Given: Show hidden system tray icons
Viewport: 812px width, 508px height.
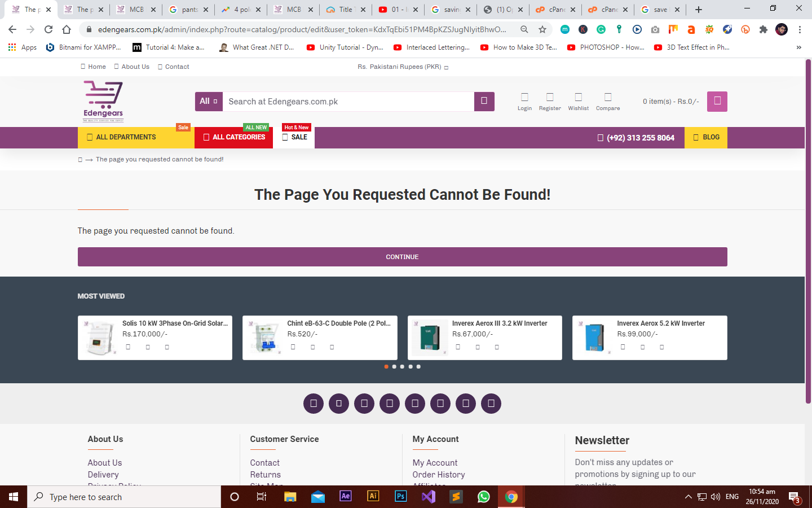Looking at the screenshot, I should click(688, 497).
